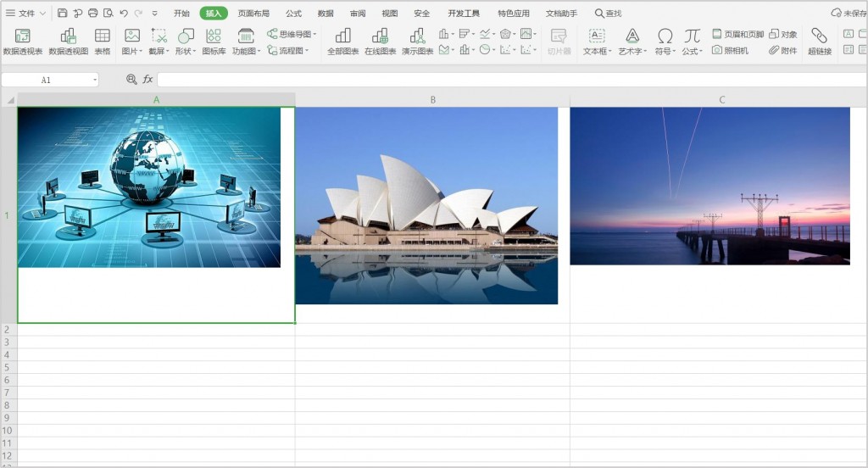
Task: Open the 视图 View tab
Action: coord(390,13)
